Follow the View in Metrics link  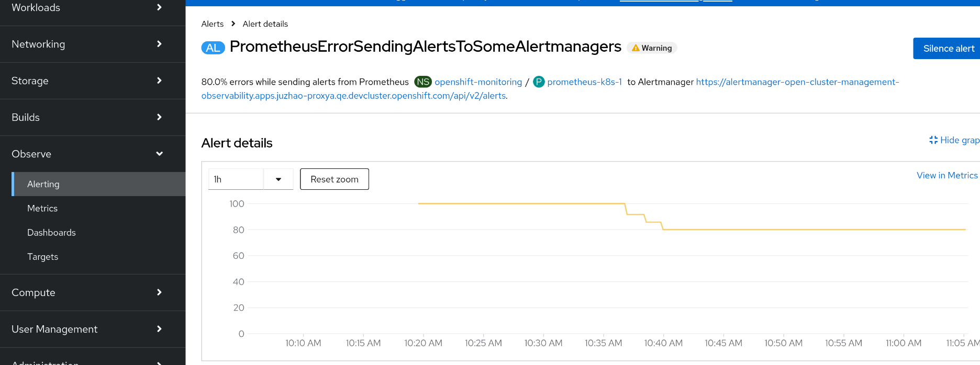click(x=946, y=176)
